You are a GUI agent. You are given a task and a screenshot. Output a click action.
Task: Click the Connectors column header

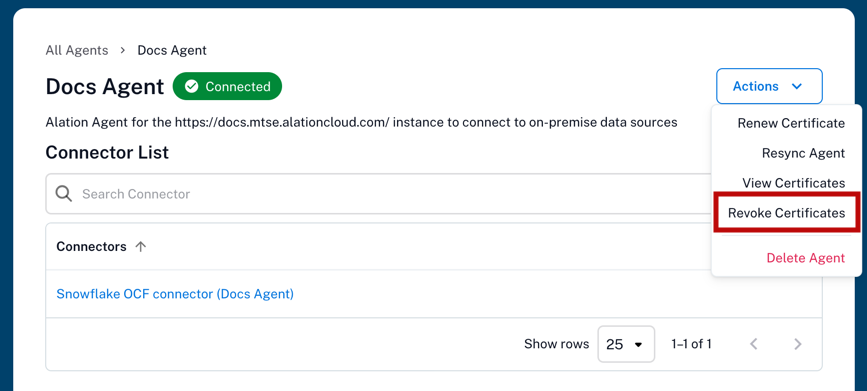91,247
